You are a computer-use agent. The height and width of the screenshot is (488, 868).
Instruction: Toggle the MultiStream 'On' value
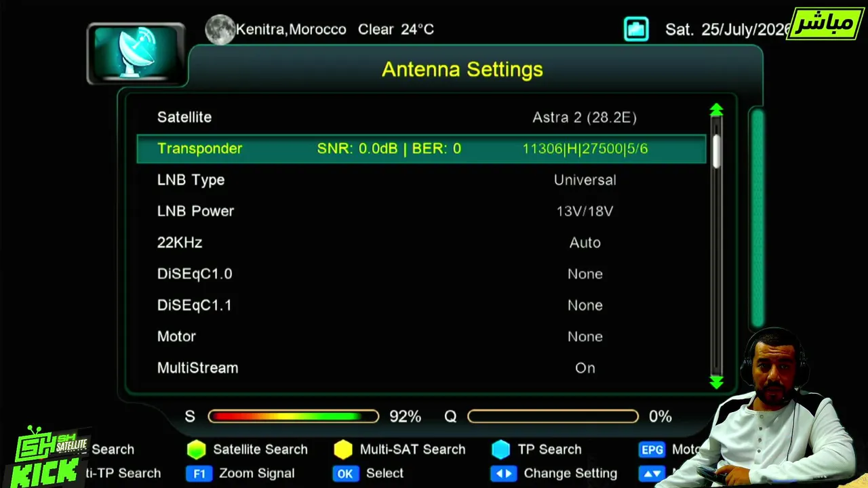585,368
